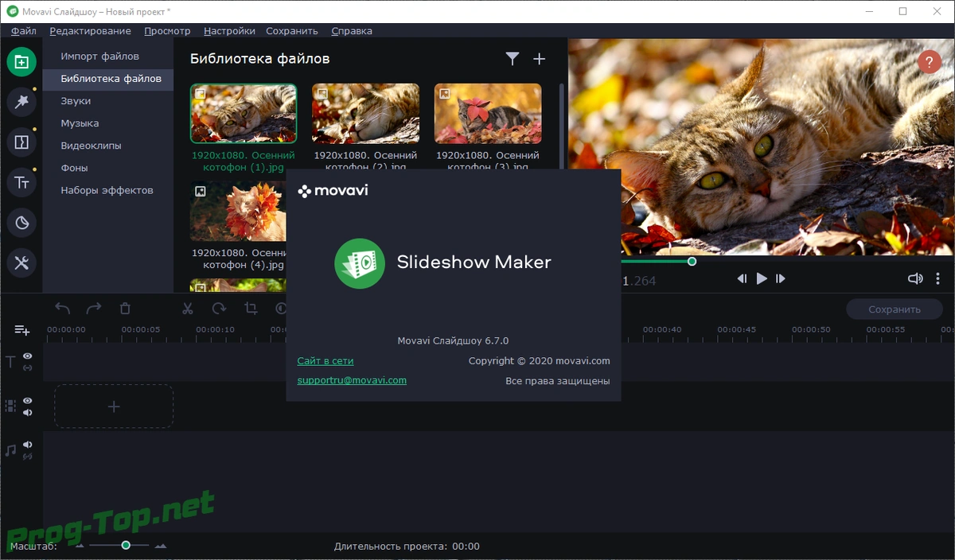Toggle the audio track link icon
Screen dimensions: 955x560
point(28,456)
